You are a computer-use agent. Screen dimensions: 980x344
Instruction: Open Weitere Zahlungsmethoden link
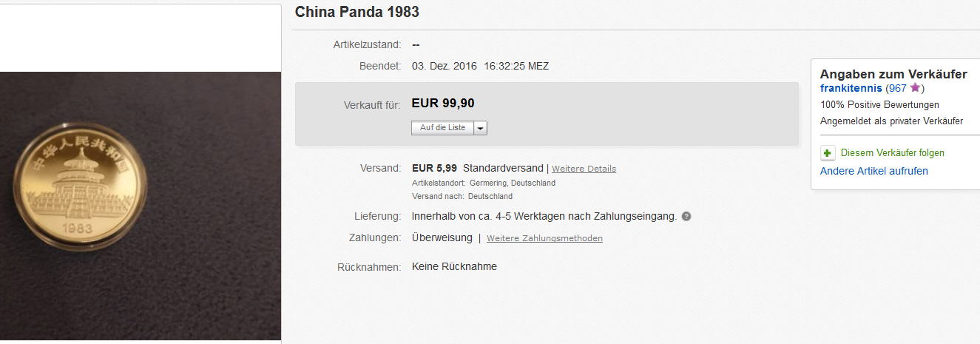(544, 238)
